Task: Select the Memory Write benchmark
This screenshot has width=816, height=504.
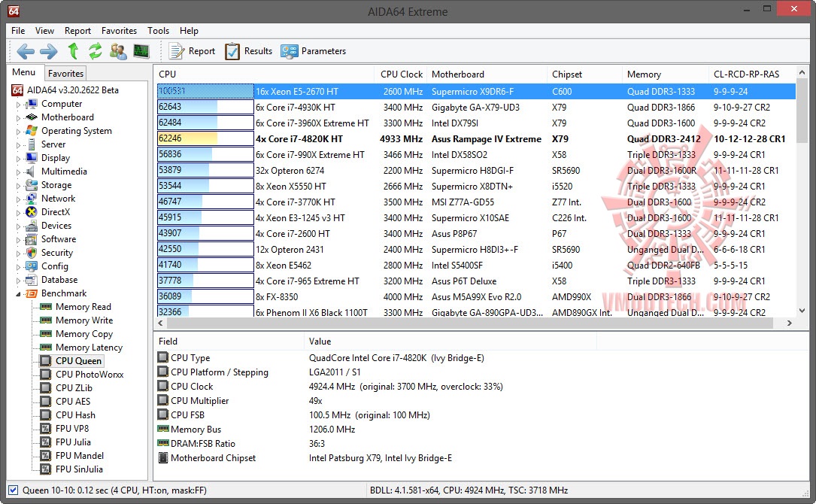Action: pyautogui.click(x=84, y=320)
